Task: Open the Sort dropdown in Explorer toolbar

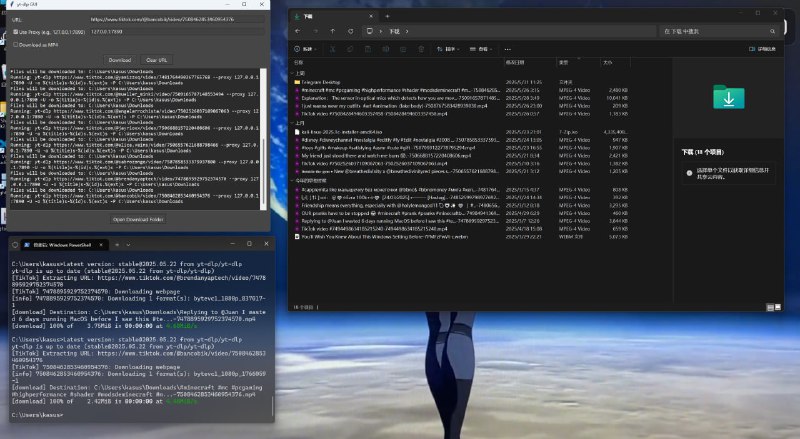Action: pyautogui.click(x=451, y=48)
